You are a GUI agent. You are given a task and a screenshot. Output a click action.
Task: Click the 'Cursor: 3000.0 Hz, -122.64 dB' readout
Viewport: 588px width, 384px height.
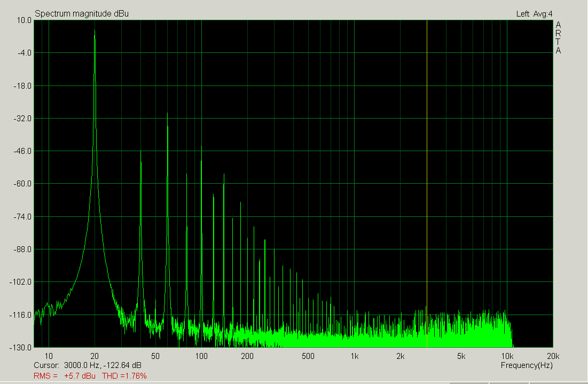pos(88,365)
